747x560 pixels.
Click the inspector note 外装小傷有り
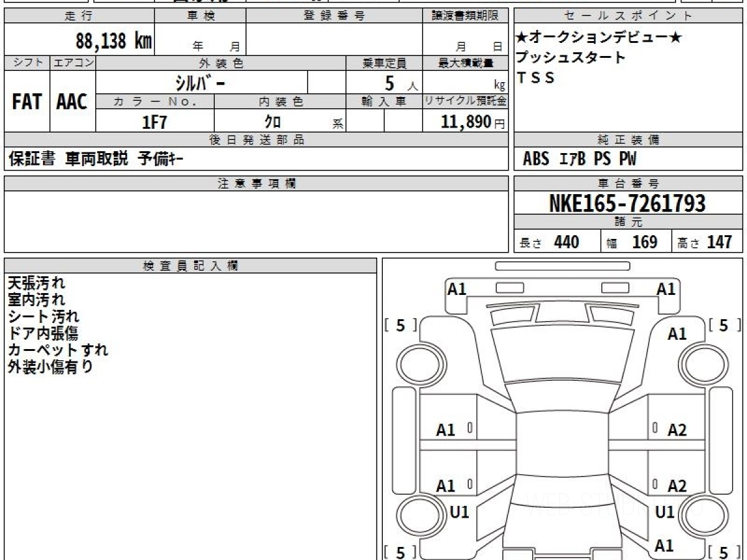coord(50,366)
